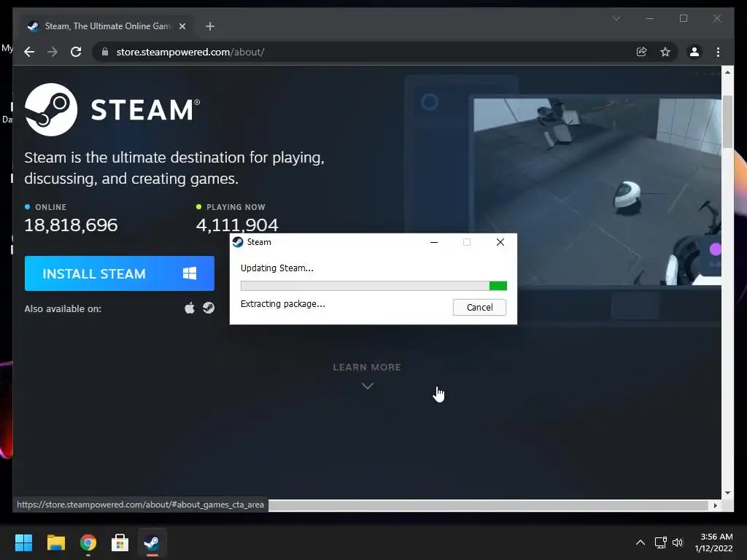This screenshot has width=747, height=560.
Task: Open Microsoft Store from taskbar
Action: (x=120, y=542)
